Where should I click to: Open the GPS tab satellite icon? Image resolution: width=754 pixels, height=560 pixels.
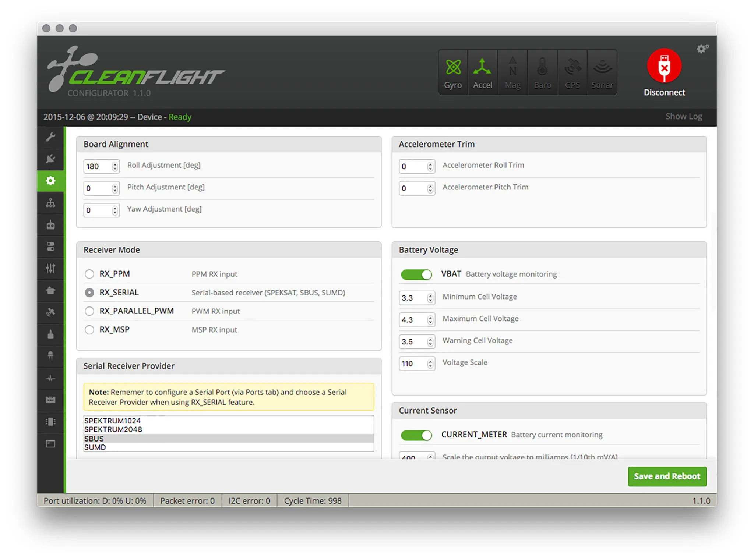[50, 312]
